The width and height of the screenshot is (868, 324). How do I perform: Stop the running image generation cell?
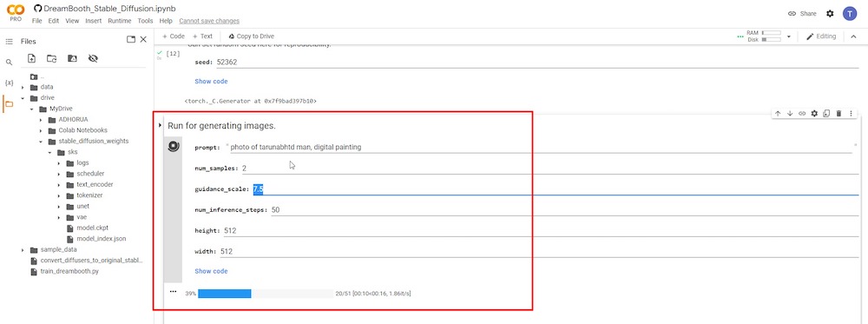(174, 147)
